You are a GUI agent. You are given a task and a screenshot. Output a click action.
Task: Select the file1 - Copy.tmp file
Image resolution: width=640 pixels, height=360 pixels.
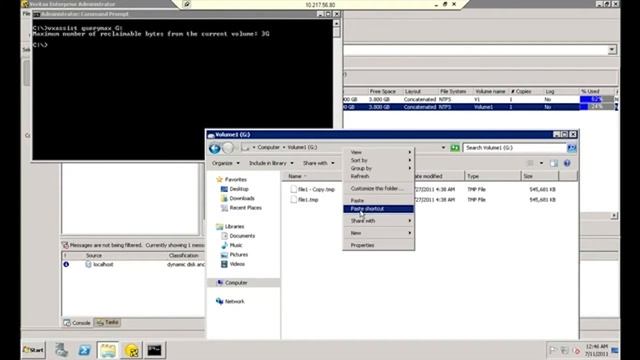312,189
